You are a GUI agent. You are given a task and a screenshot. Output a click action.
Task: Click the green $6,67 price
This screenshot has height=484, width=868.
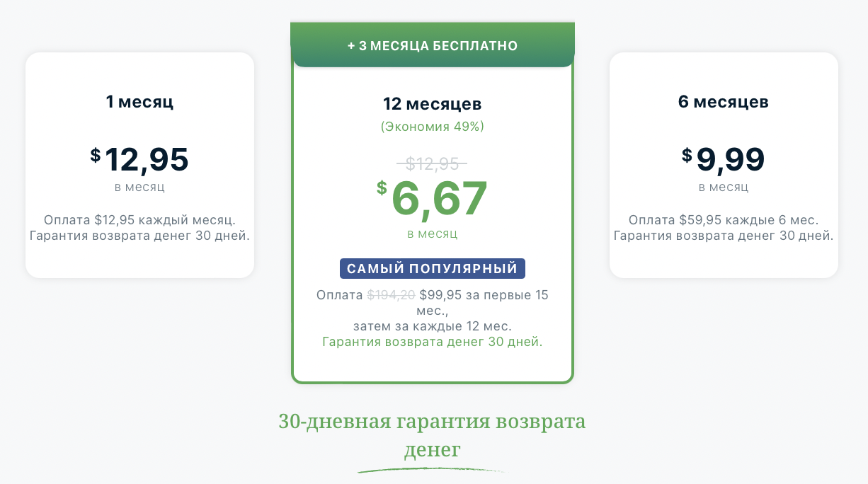point(439,199)
